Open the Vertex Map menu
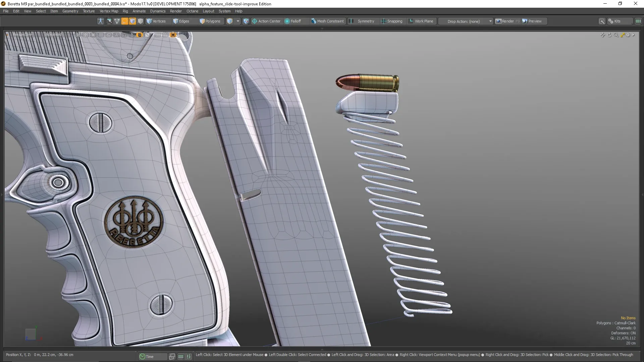644x362 pixels. click(109, 11)
